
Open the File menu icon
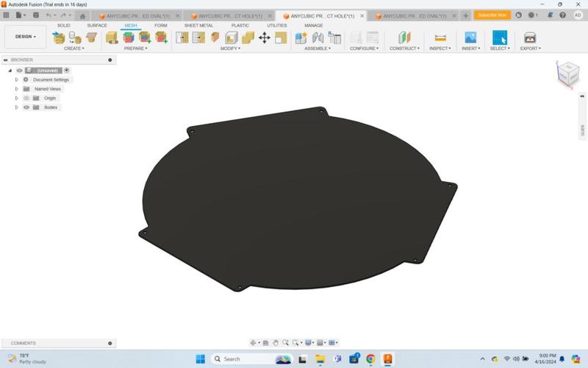click(21, 15)
